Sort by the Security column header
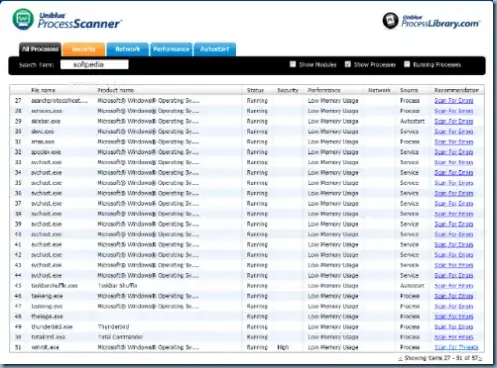 tap(288, 90)
